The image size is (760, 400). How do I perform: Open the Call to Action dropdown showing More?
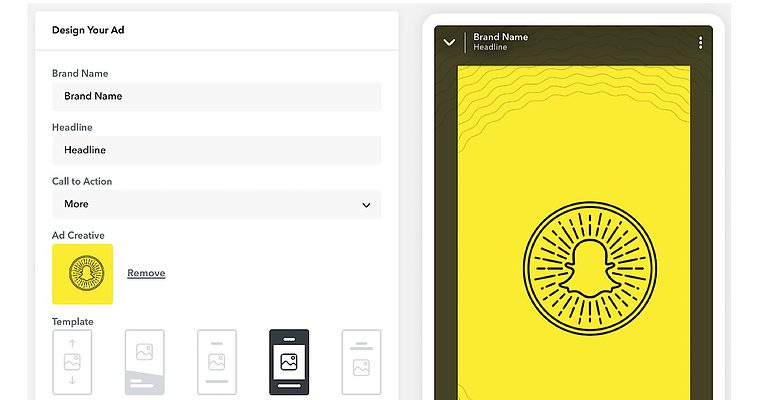click(216, 204)
